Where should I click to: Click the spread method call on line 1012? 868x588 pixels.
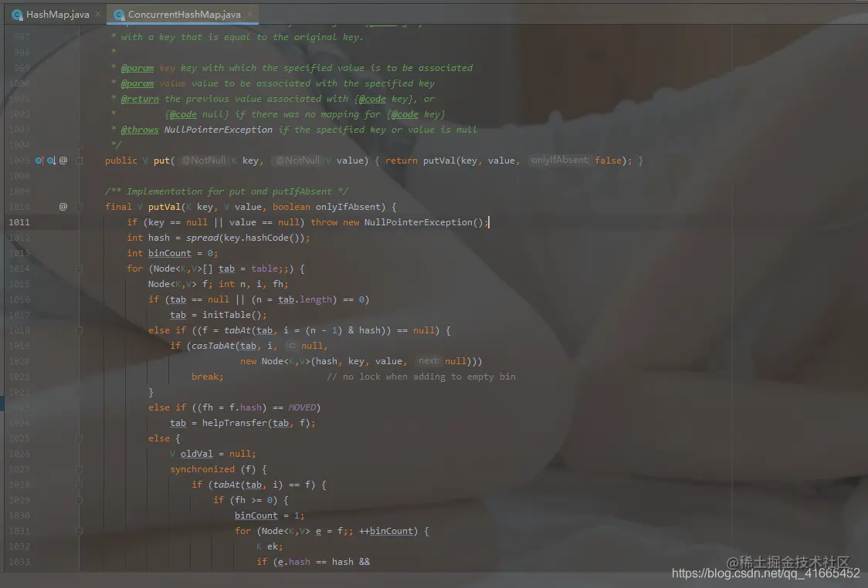click(x=202, y=238)
